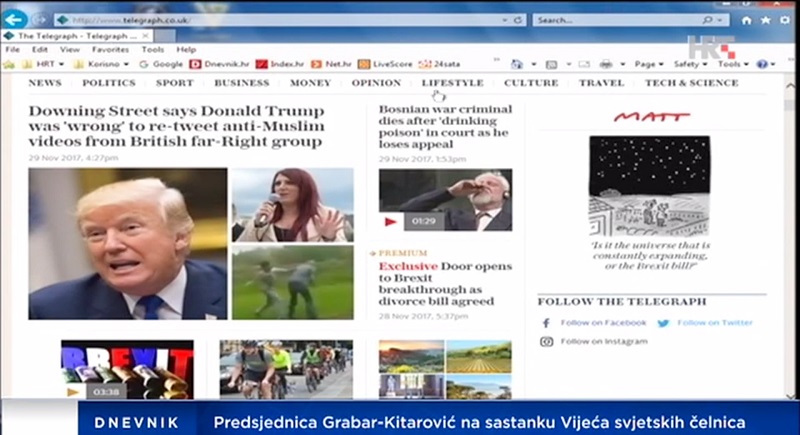
Task: Click the magnifier icon in the Search box
Action: pyautogui.click(x=707, y=20)
